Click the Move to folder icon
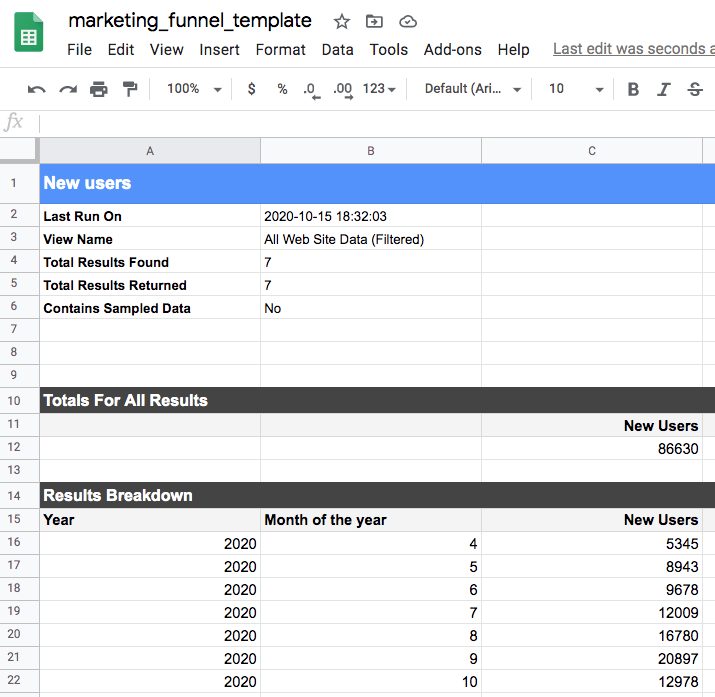 374,21
